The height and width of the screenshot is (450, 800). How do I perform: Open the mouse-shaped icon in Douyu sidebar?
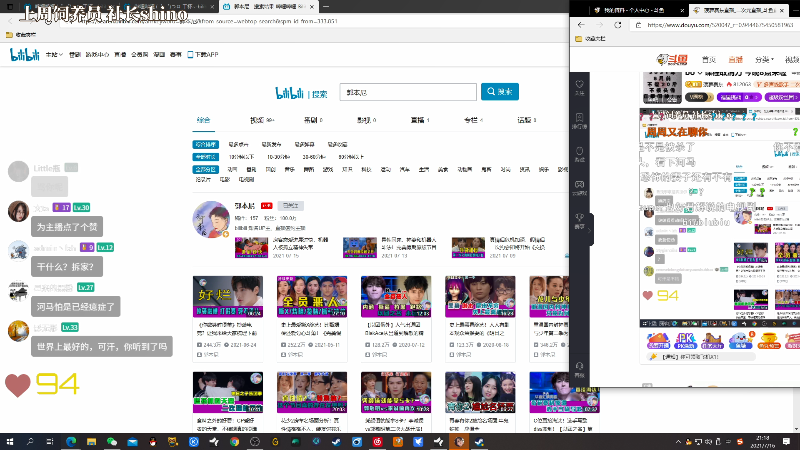pyautogui.click(x=579, y=154)
